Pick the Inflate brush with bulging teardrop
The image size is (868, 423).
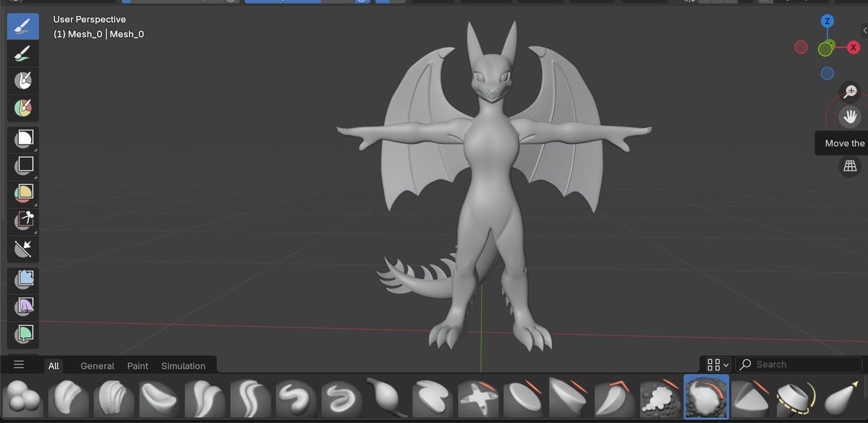(x=388, y=398)
